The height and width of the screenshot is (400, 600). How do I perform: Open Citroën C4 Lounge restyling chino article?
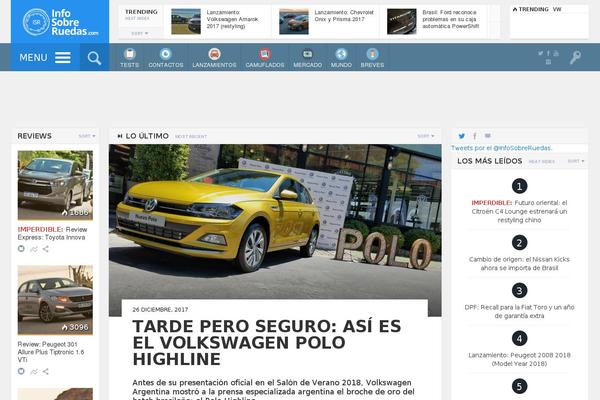[x=519, y=211]
